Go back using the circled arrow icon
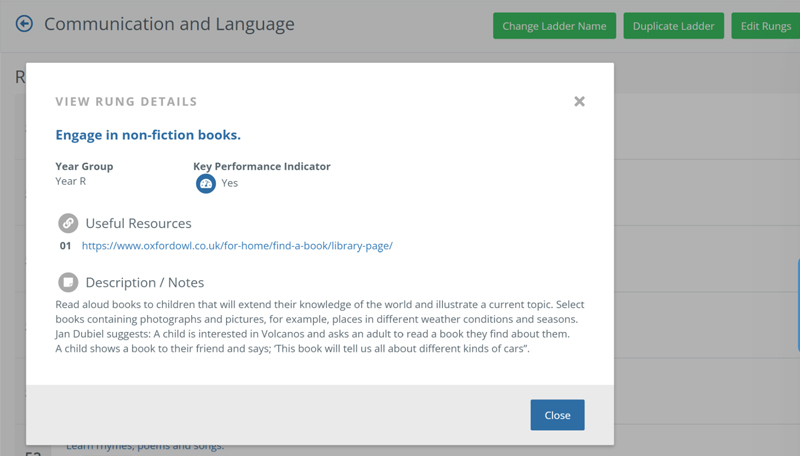The image size is (800, 456). tap(24, 24)
